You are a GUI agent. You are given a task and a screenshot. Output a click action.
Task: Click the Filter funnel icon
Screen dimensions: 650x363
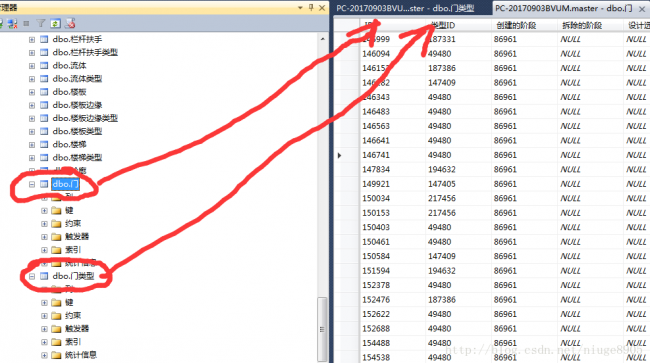[x=41, y=24]
